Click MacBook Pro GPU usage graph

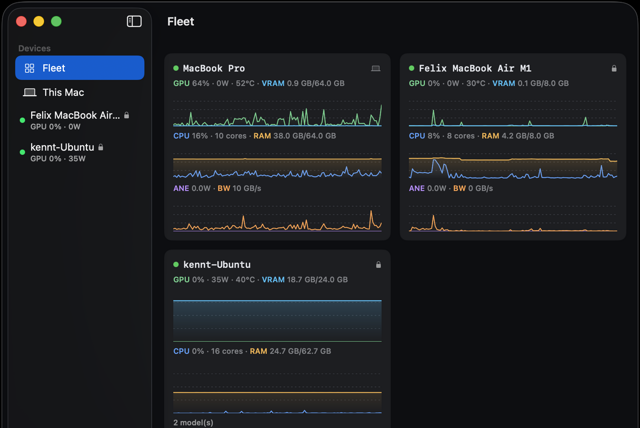pos(278,112)
